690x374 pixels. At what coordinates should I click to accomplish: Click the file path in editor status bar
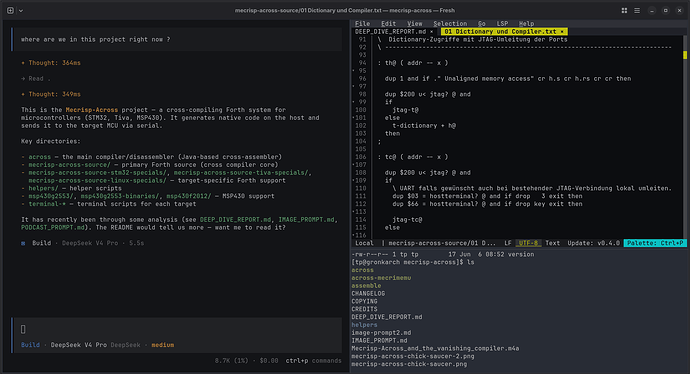[442, 243]
